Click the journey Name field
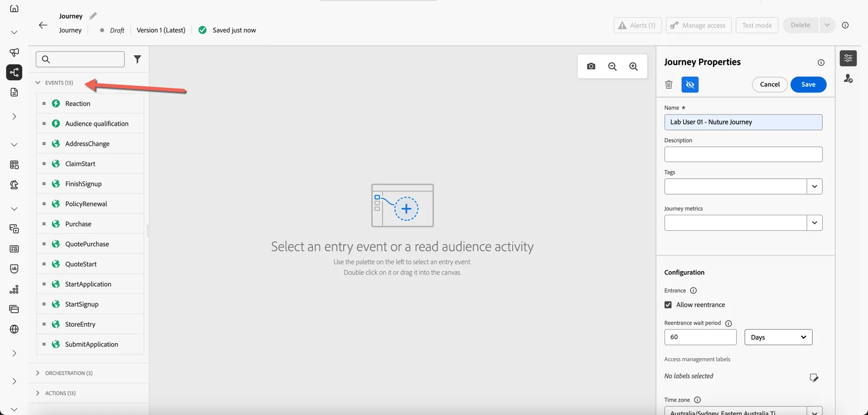868x415 pixels. pos(743,122)
